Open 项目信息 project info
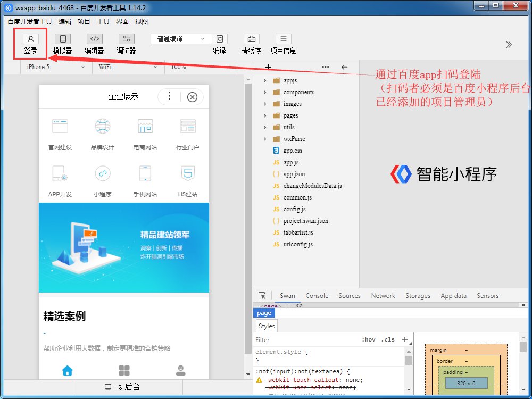The image size is (532, 399). coord(284,39)
